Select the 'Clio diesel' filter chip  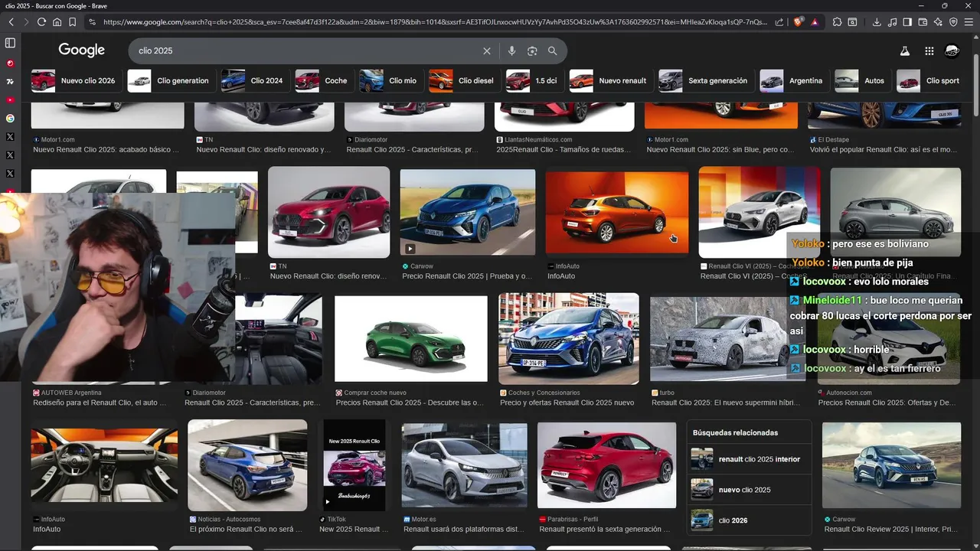pos(464,80)
